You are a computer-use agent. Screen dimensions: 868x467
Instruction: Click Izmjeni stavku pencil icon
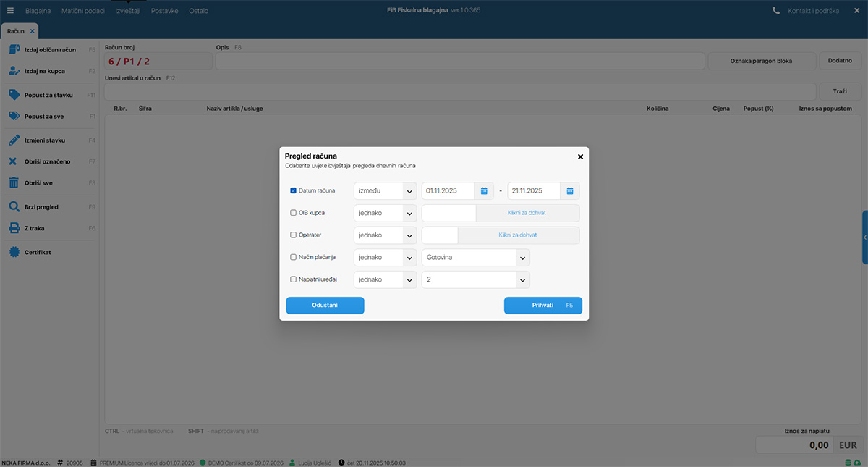[x=14, y=140]
